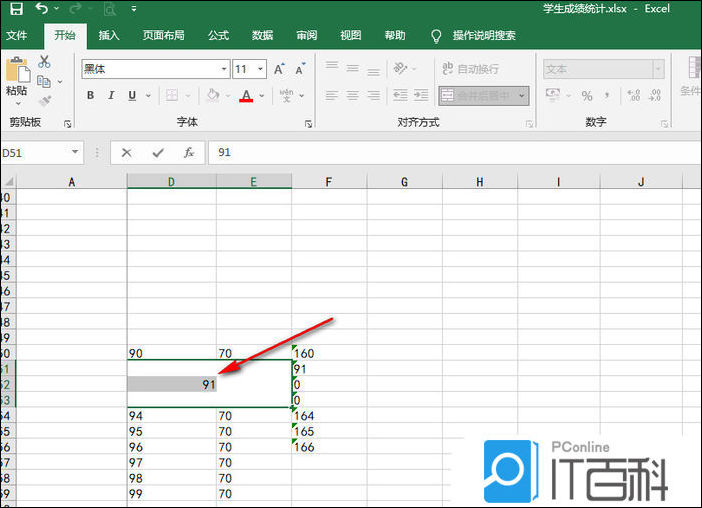Image resolution: width=702 pixels, height=508 pixels.
Task: Click the Save icon in title bar
Action: pos(16,9)
